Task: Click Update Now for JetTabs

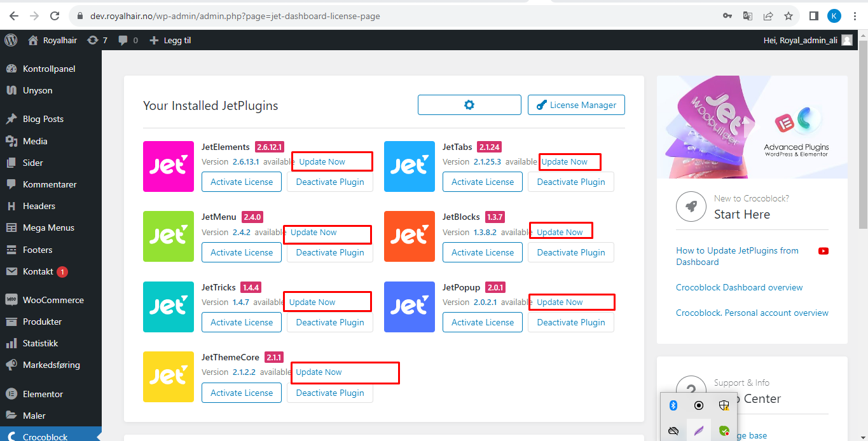Action: coord(565,162)
